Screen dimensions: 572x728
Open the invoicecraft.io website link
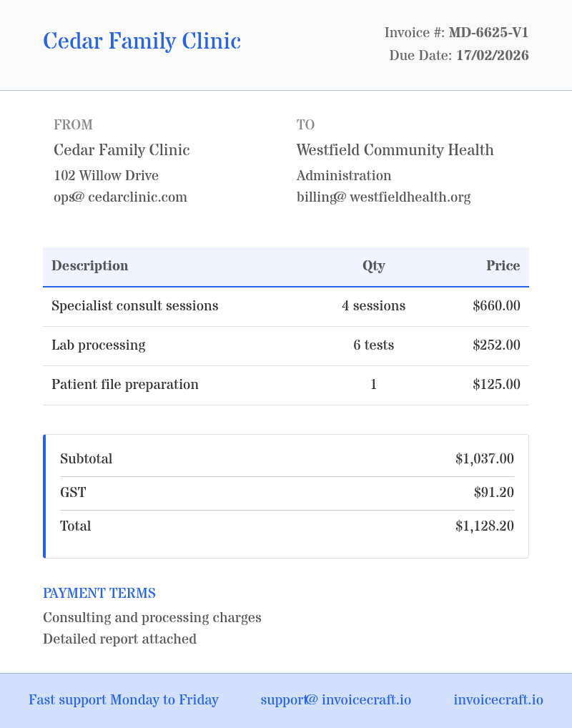pyautogui.click(x=498, y=700)
